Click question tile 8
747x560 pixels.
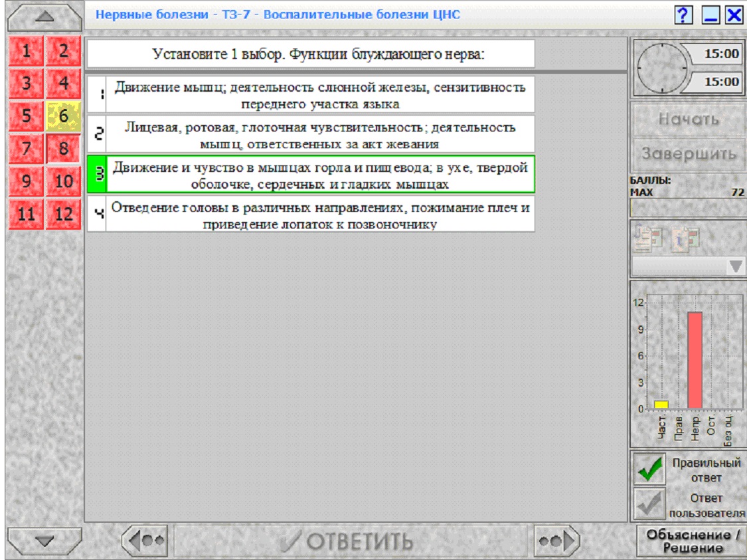click(x=63, y=148)
